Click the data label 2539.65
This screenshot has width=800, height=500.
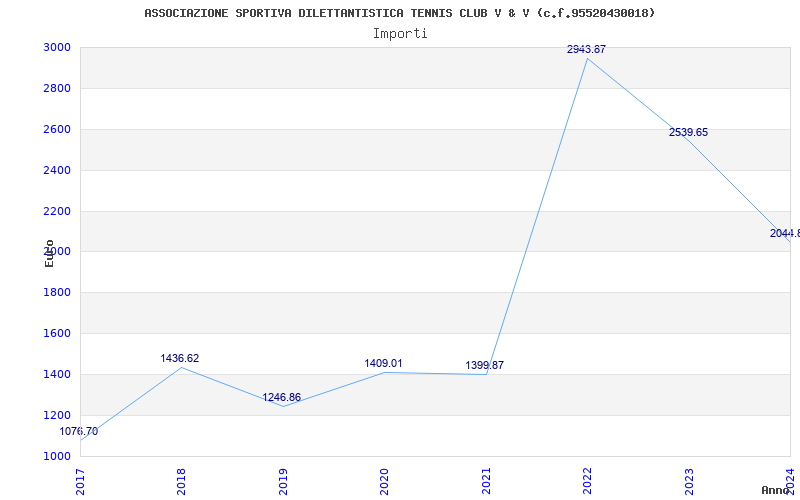688,133
